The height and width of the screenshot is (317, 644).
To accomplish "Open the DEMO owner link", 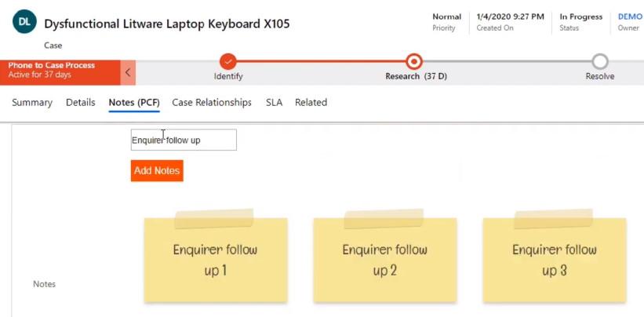I will (x=630, y=16).
